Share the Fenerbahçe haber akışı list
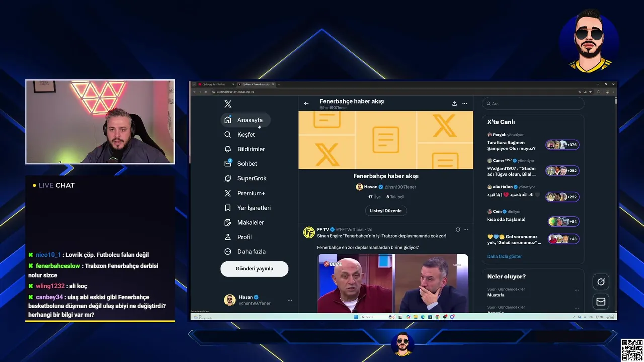Image resolution: width=644 pixels, height=362 pixels. click(454, 104)
